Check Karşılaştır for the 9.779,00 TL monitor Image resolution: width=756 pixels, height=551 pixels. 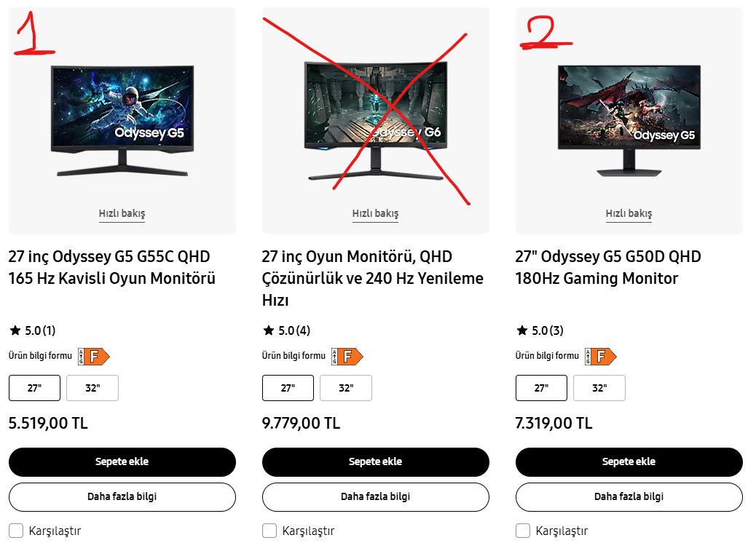(x=269, y=531)
